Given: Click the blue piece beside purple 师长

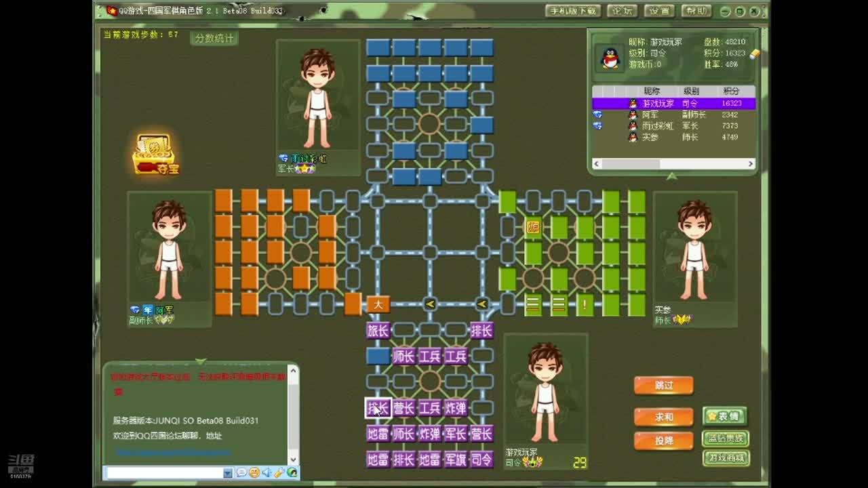Looking at the screenshot, I should click(378, 357).
